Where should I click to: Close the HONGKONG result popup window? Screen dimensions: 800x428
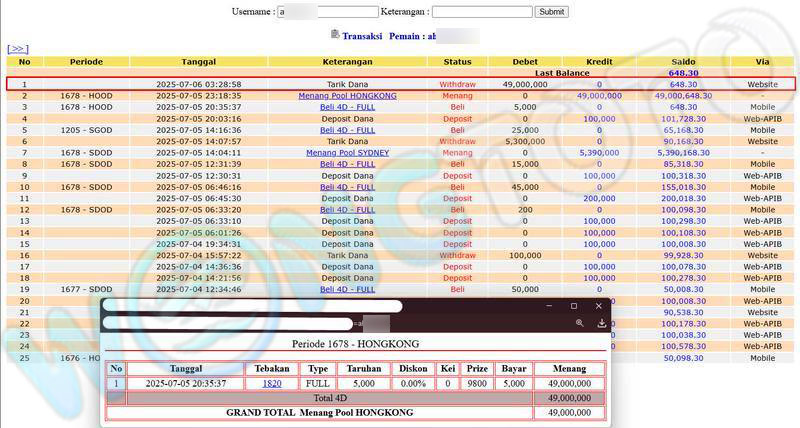(x=599, y=306)
